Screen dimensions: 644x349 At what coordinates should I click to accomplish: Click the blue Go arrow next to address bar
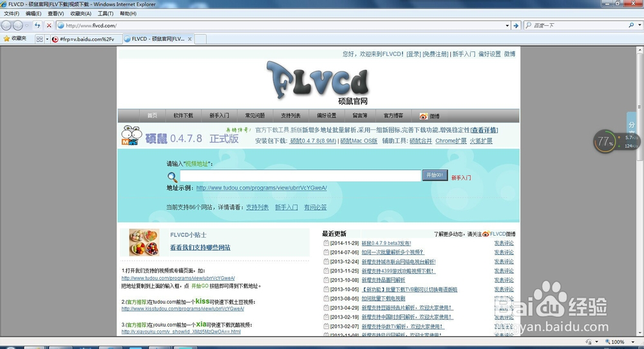click(x=516, y=26)
